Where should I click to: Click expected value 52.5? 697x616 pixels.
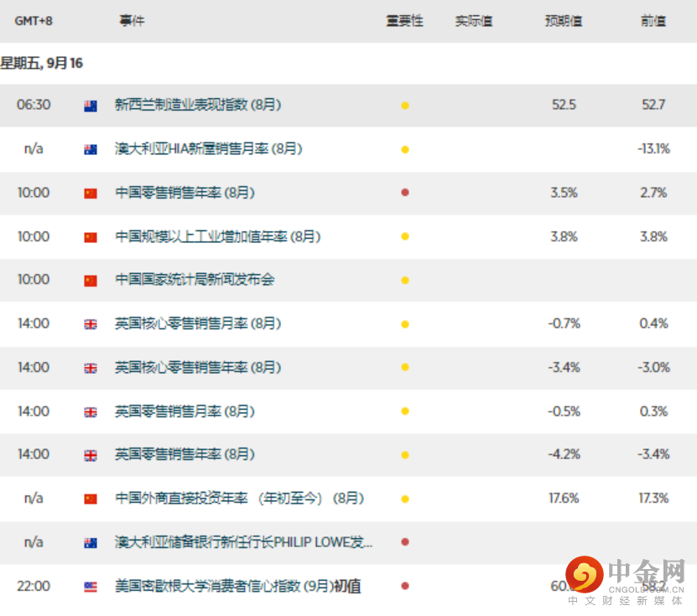[x=564, y=105]
